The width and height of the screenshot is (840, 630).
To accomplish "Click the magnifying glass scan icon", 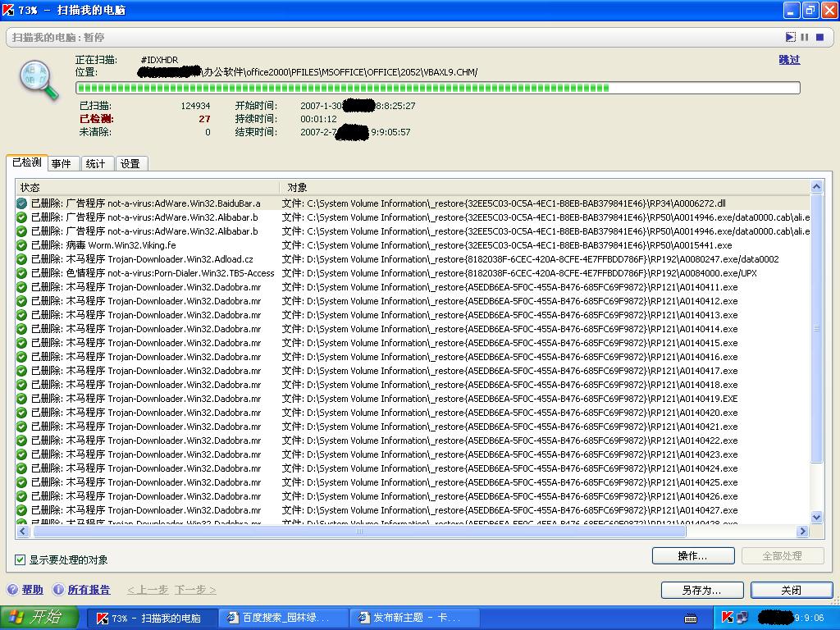I will point(39,80).
